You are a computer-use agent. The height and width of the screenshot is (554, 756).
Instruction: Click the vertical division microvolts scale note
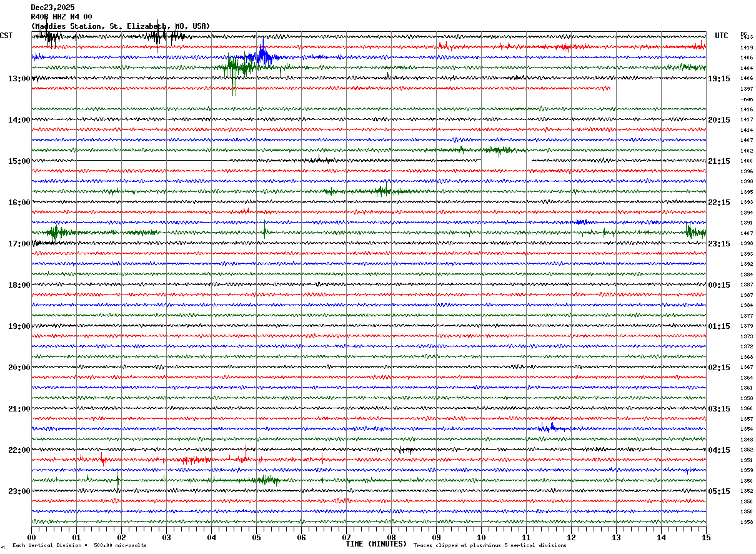pyautogui.click(x=79, y=546)
